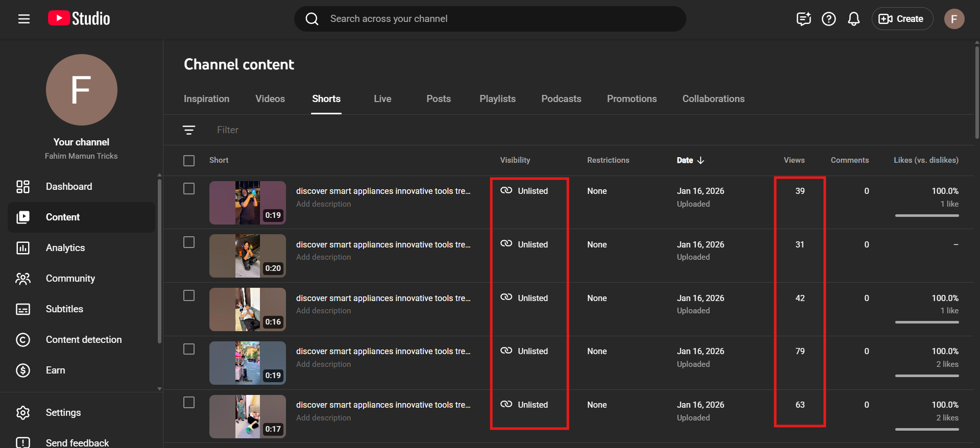980x448 pixels.
Task: Open the notifications bell
Action: [853, 19]
